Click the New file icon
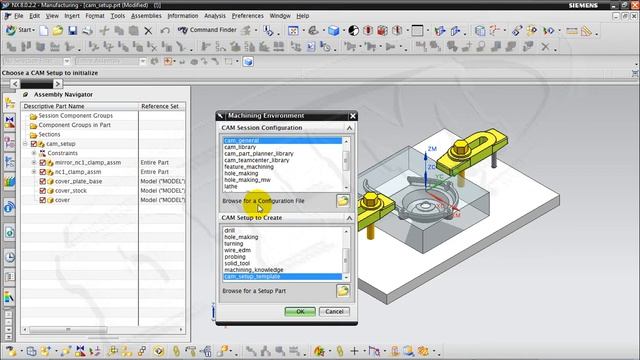Screen dimensions: 640x360 click(44, 31)
